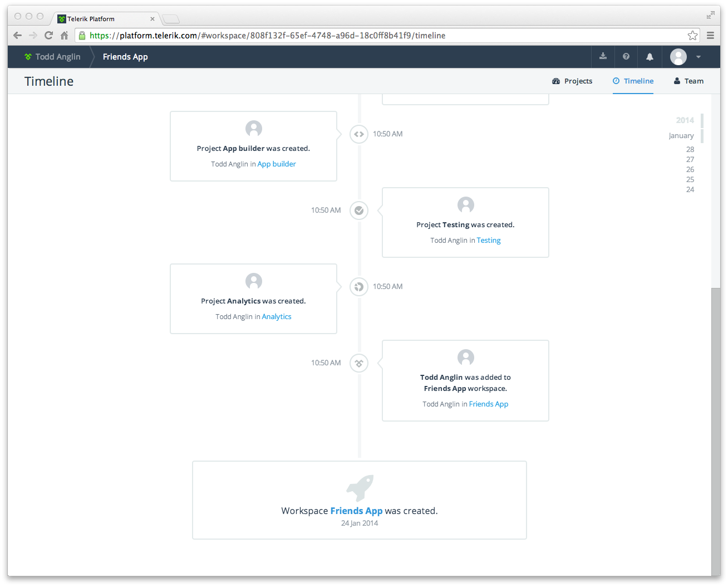Open the Analytics project link
Viewport: 728px width, 587px height.
(277, 317)
